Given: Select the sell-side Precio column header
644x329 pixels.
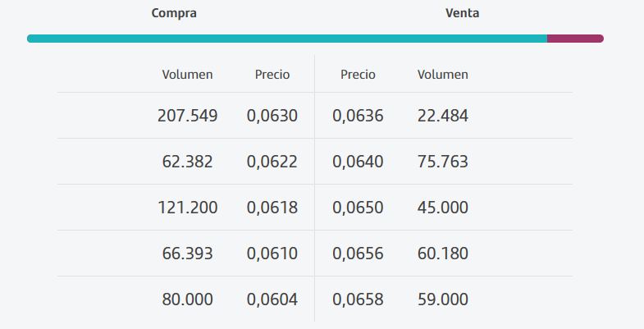Looking at the screenshot, I should pyautogui.click(x=358, y=75).
